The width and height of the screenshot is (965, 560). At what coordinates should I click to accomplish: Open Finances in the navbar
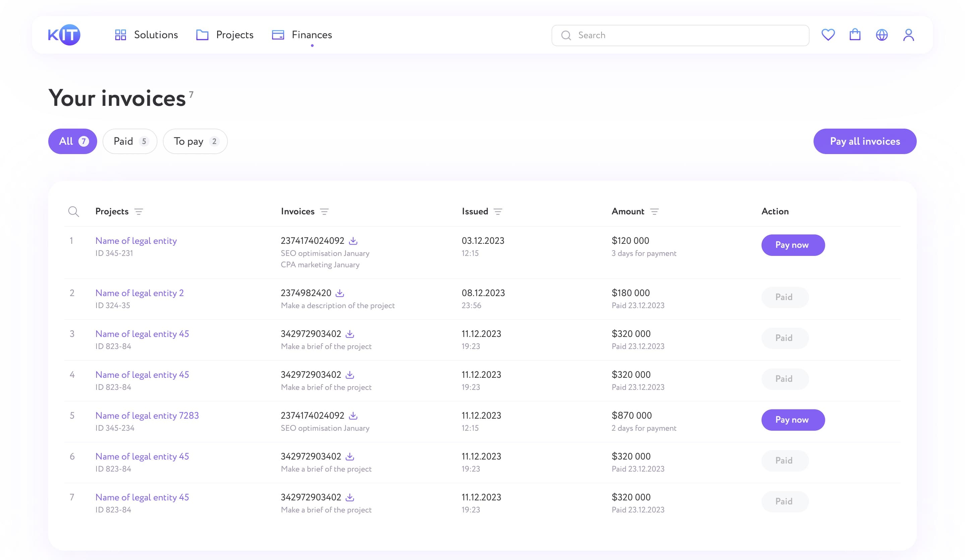coord(302,35)
